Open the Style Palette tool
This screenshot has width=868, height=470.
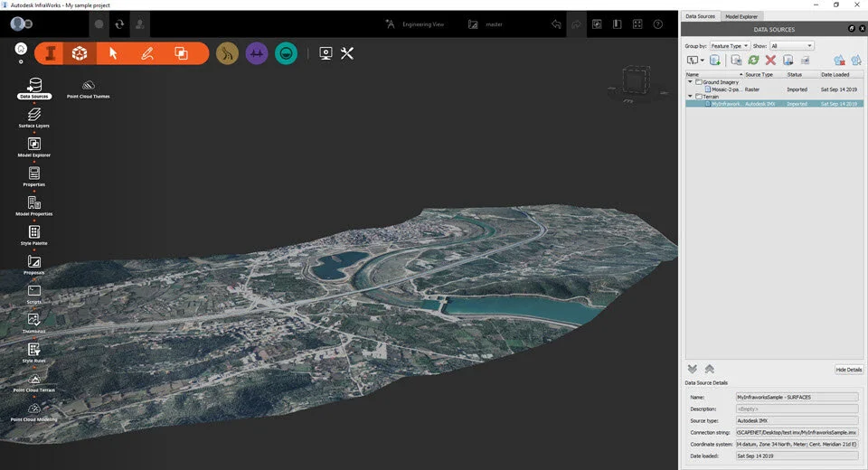point(33,235)
